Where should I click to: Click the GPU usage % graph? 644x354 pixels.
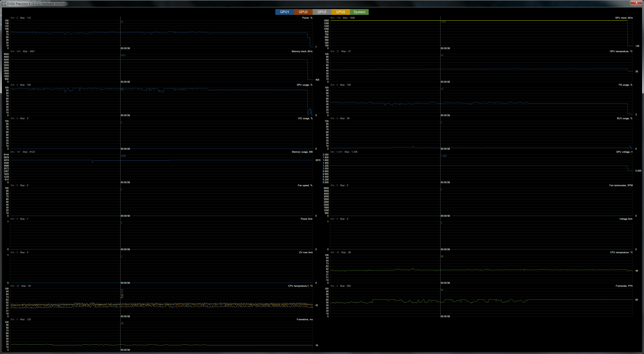click(x=202, y=101)
